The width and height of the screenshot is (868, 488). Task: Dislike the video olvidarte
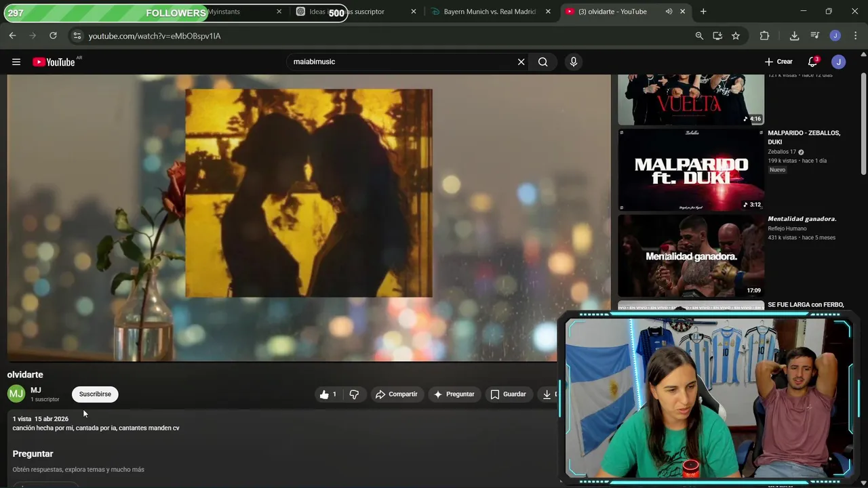354,394
